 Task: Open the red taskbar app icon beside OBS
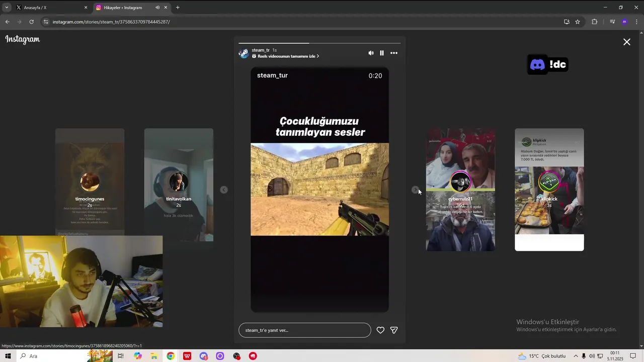click(253, 356)
